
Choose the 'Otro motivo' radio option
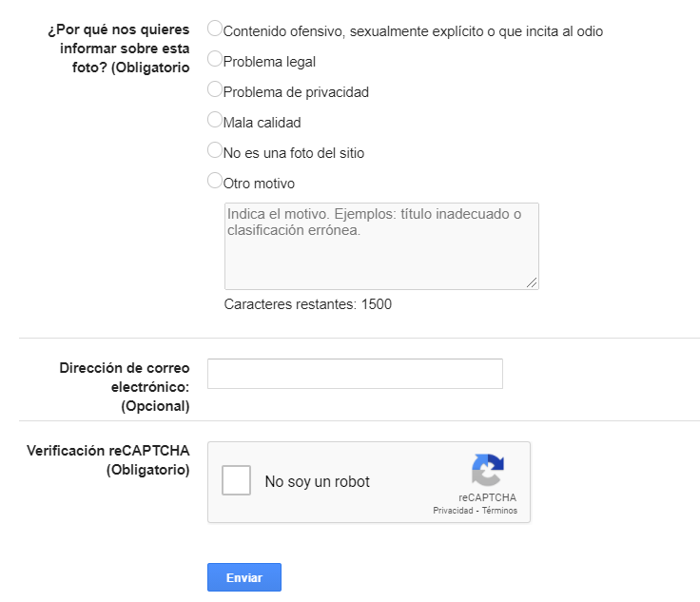(214, 182)
